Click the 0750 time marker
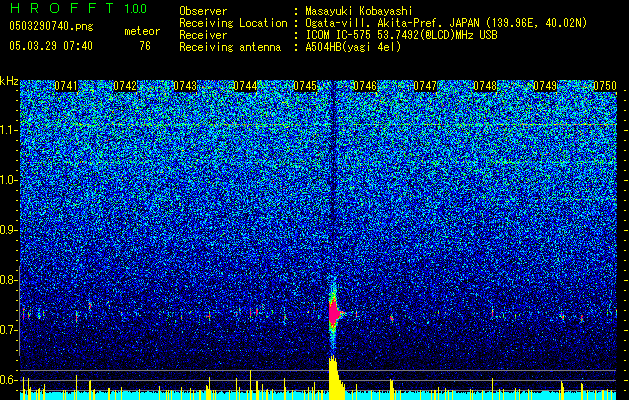 coord(605,86)
